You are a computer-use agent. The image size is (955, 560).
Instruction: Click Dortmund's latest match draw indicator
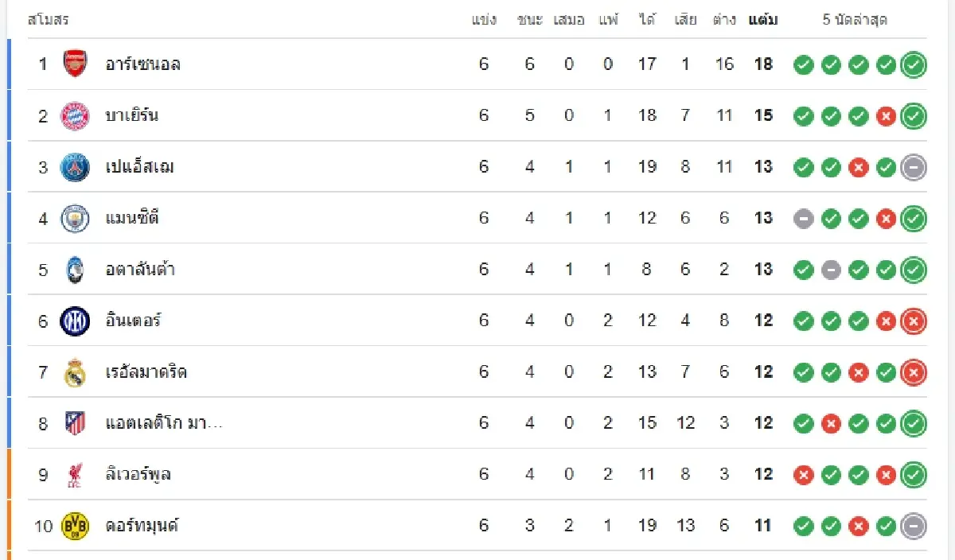click(x=914, y=527)
